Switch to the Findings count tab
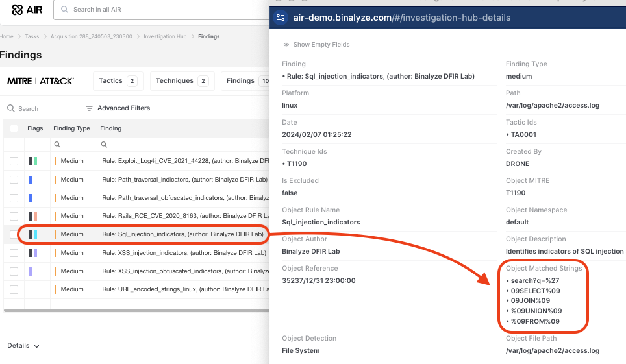This screenshot has height=364, width=626. (x=245, y=81)
